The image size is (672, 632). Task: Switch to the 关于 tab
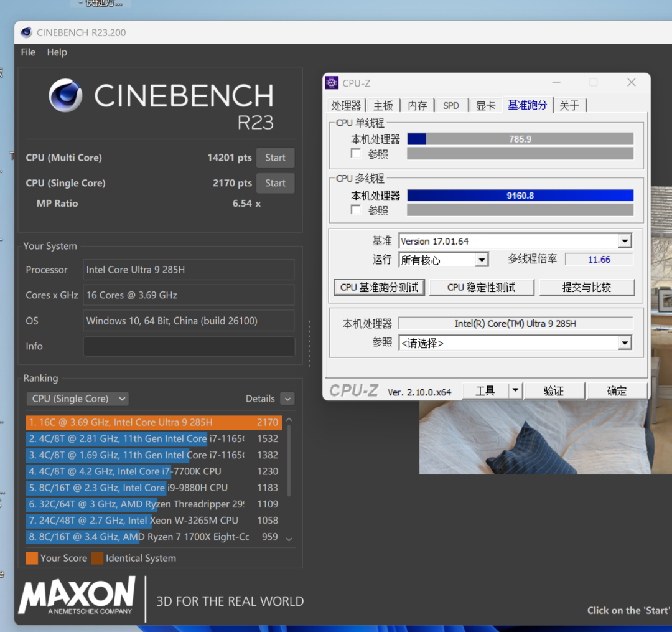pyautogui.click(x=569, y=105)
